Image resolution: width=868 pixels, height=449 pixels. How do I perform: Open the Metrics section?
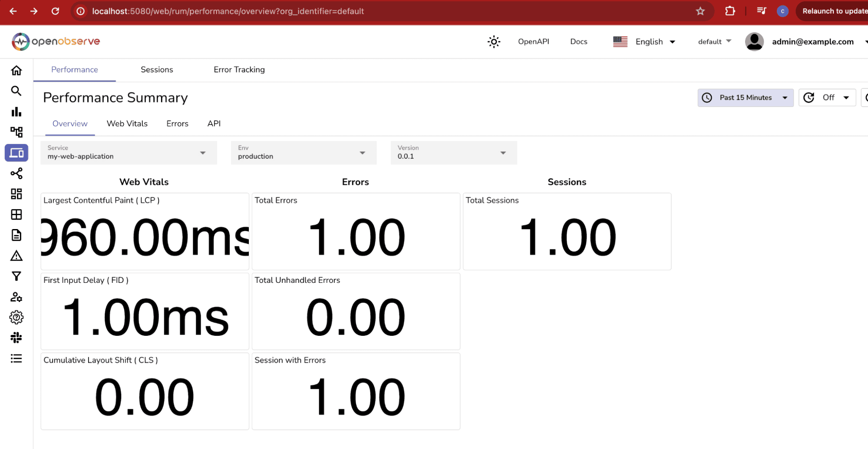click(x=16, y=111)
